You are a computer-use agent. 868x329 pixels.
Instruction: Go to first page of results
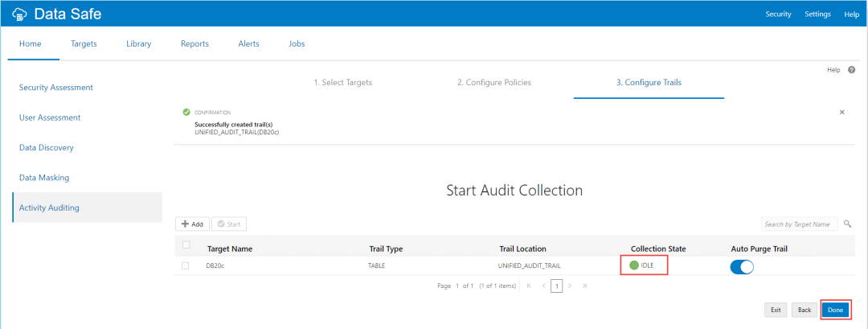tap(528, 286)
